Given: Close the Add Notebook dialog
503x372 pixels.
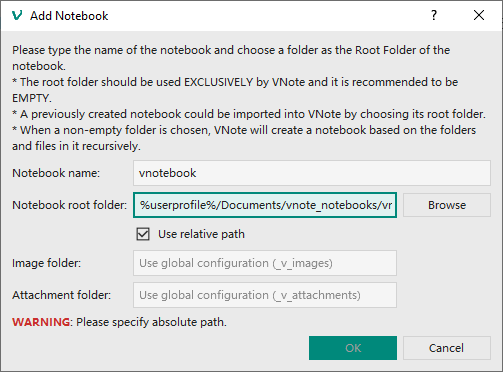Looking at the screenshot, I should (479, 15).
